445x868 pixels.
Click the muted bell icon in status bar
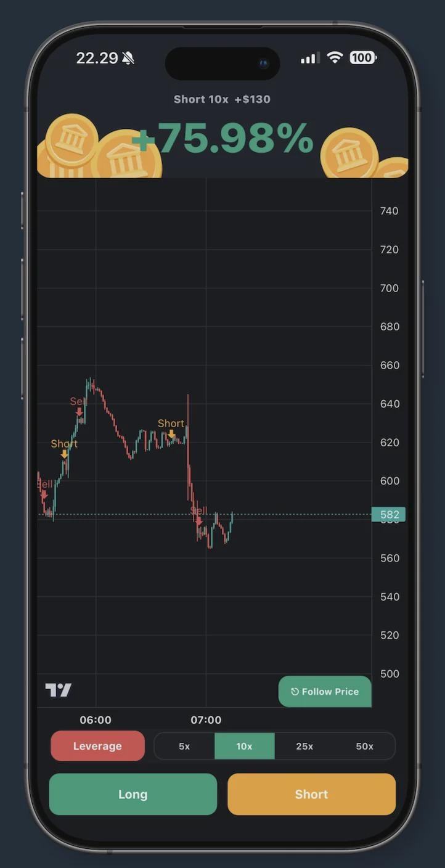tap(128, 59)
